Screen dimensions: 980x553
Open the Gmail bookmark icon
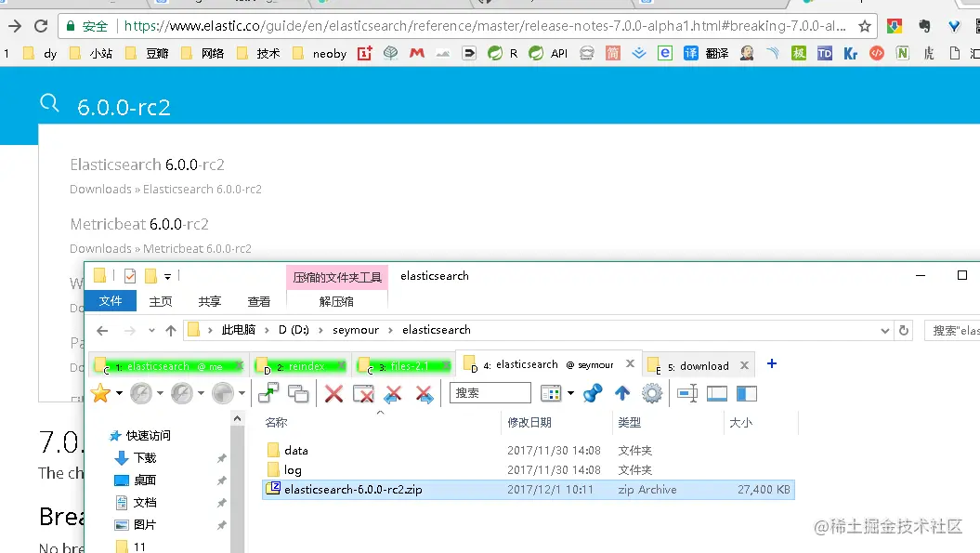click(x=417, y=53)
